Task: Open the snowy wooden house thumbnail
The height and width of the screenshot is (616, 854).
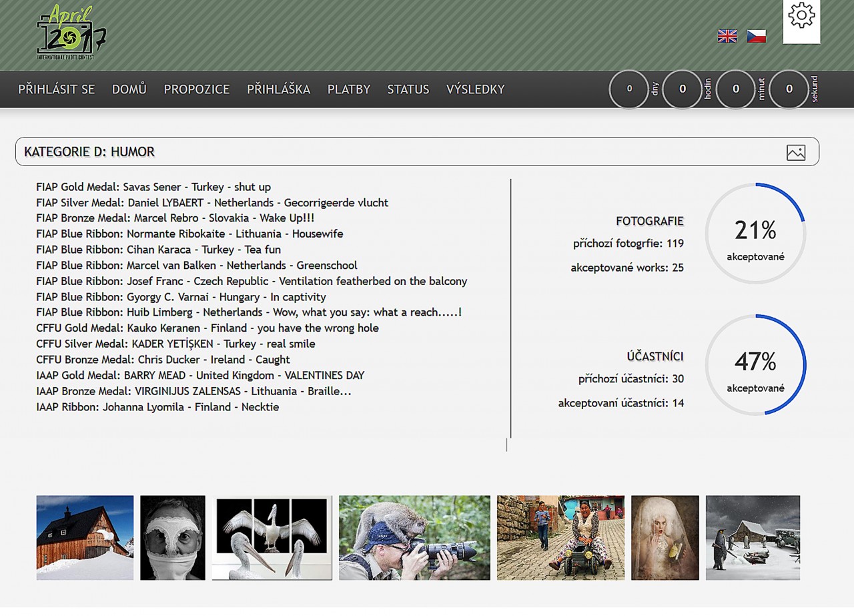Action: coord(85,538)
